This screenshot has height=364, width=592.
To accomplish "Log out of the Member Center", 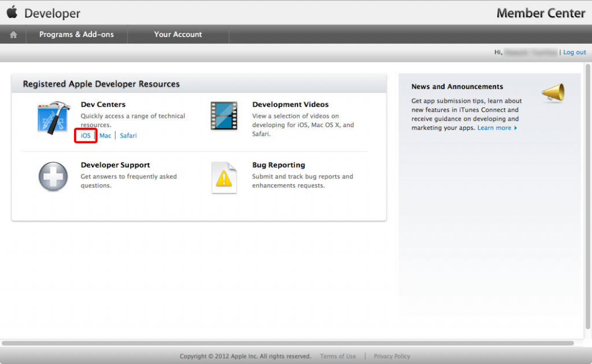I will pyautogui.click(x=574, y=52).
